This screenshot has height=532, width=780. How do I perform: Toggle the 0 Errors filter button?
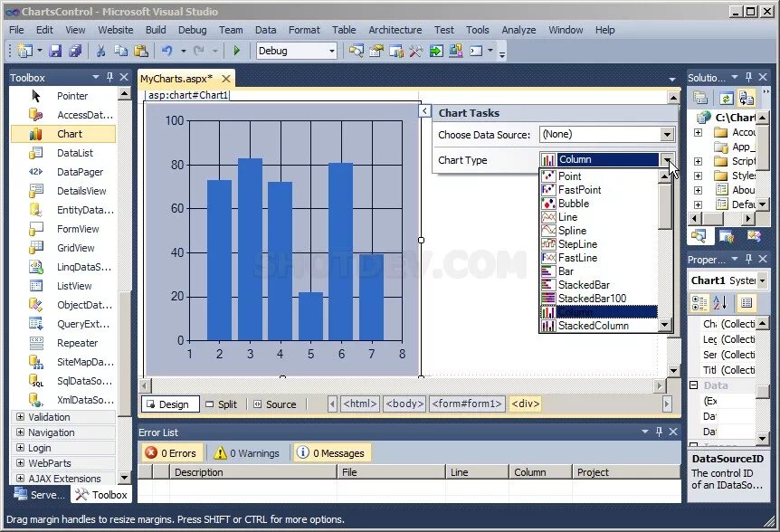coord(172,453)
